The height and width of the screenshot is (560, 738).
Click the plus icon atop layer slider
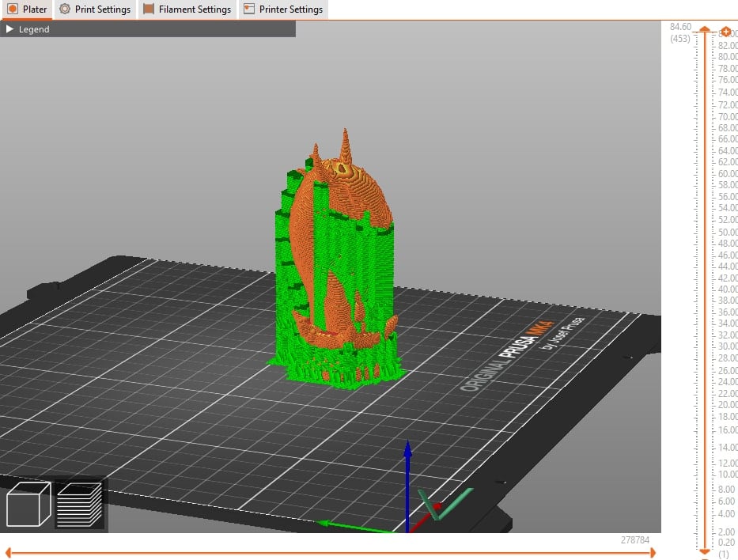pos(726,32)
